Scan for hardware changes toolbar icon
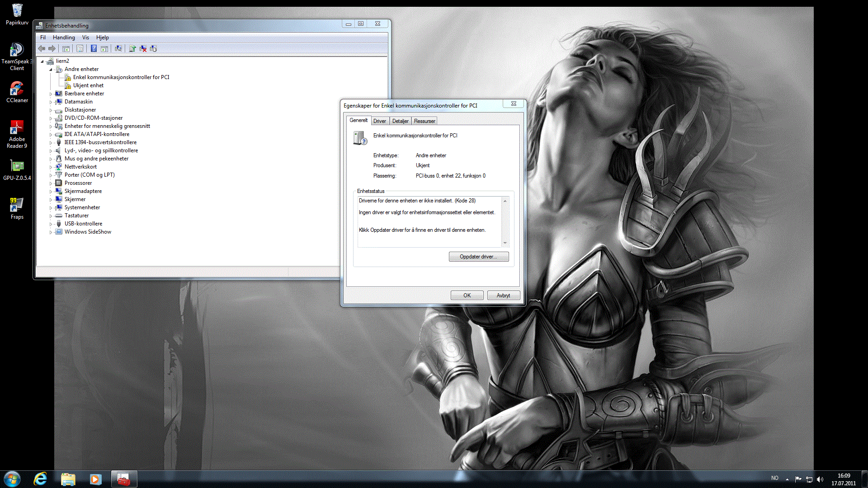 [x=118, y=48]
